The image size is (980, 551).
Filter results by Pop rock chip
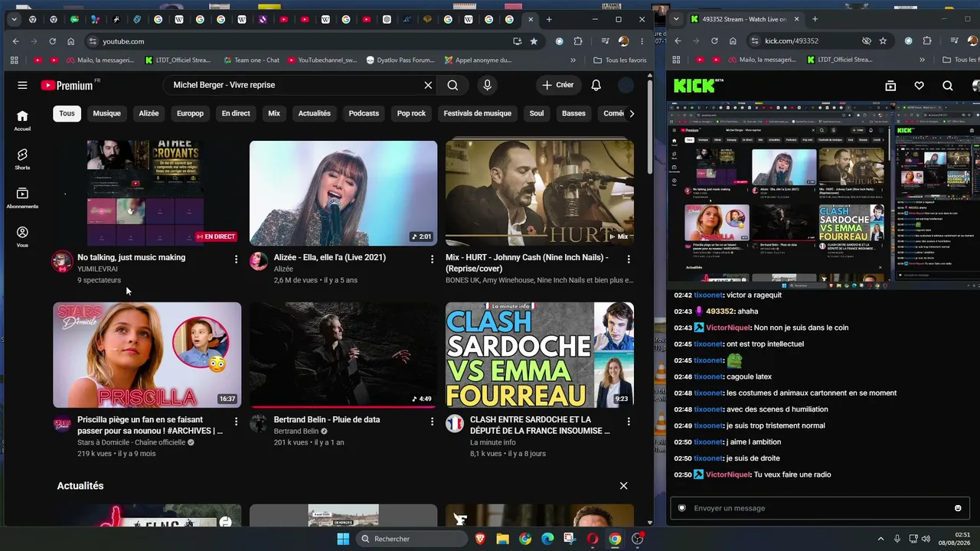click(411, 113)
